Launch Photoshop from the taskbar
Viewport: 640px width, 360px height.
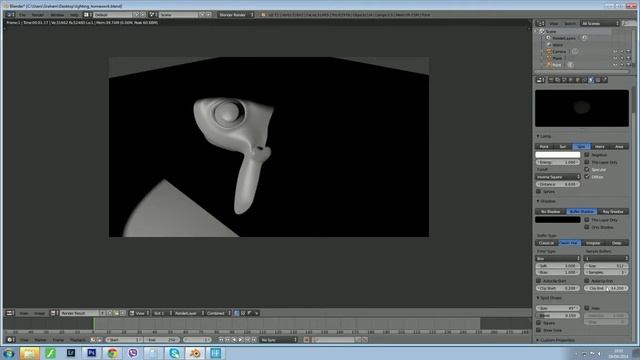[x=91, y=353]
